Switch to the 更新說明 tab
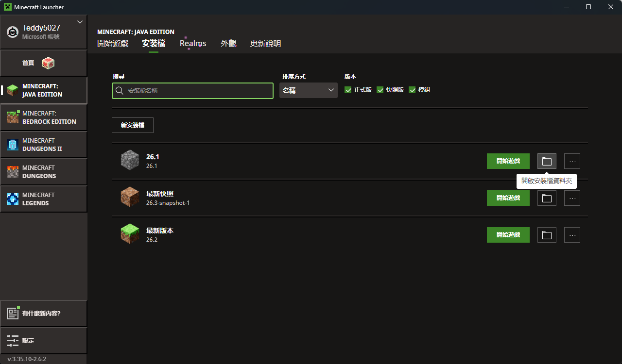This screenshot has height=364, width=622. tap(265, 43)
